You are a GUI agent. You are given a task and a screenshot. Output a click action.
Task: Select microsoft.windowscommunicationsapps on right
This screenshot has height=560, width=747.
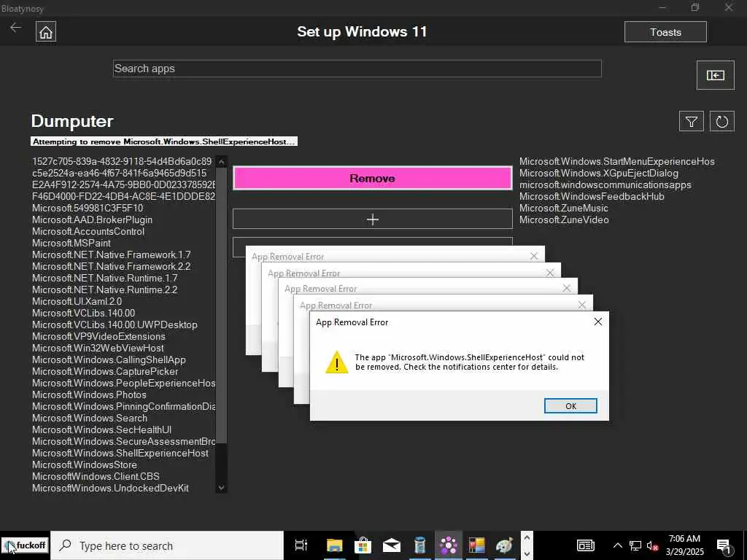(605, 184)
